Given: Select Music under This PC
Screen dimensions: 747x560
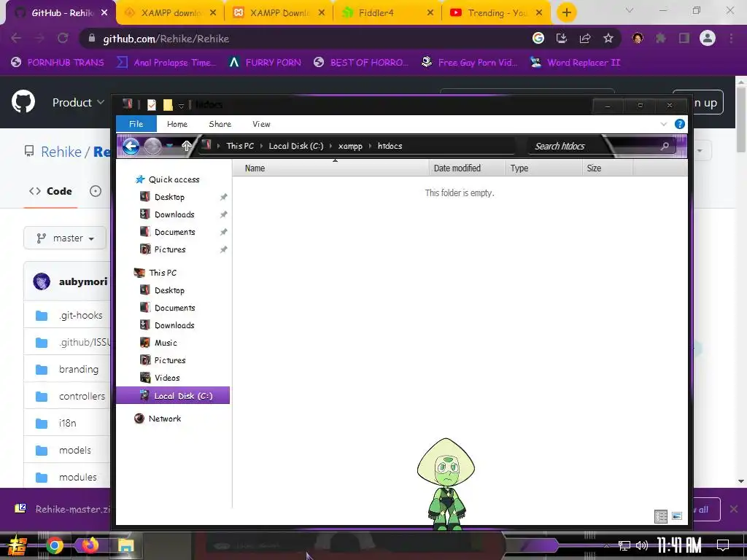Looking at the screenshot, I should [166, 343].
